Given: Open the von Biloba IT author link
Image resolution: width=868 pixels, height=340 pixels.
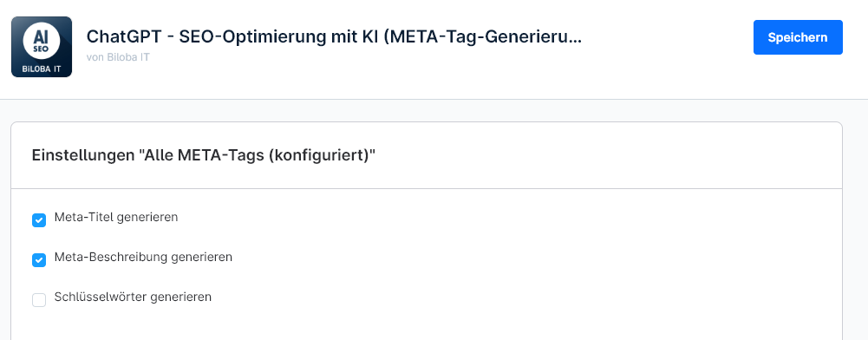Looking at the screenshot, I should pos(118,57).
